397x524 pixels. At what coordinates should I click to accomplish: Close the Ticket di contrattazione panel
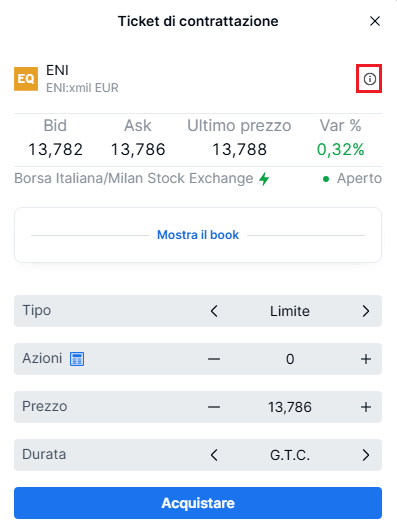pyautogui.click(x=375, y=21)
